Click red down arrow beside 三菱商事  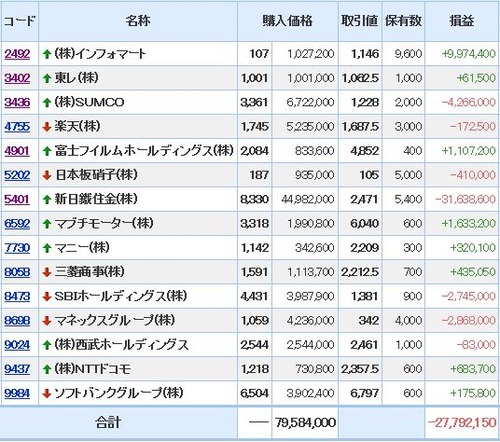(x=47, y=272)
